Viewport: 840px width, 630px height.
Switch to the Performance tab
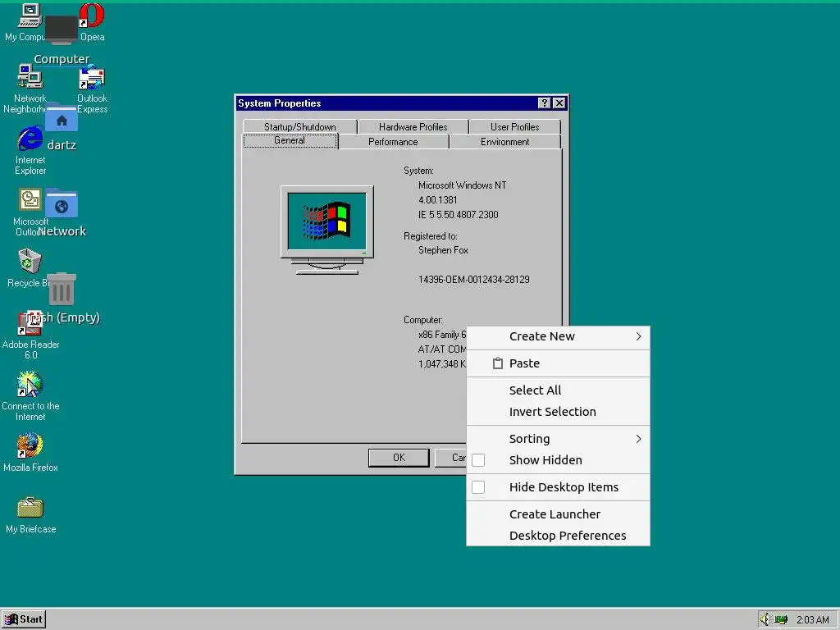[x=393, y=142]
